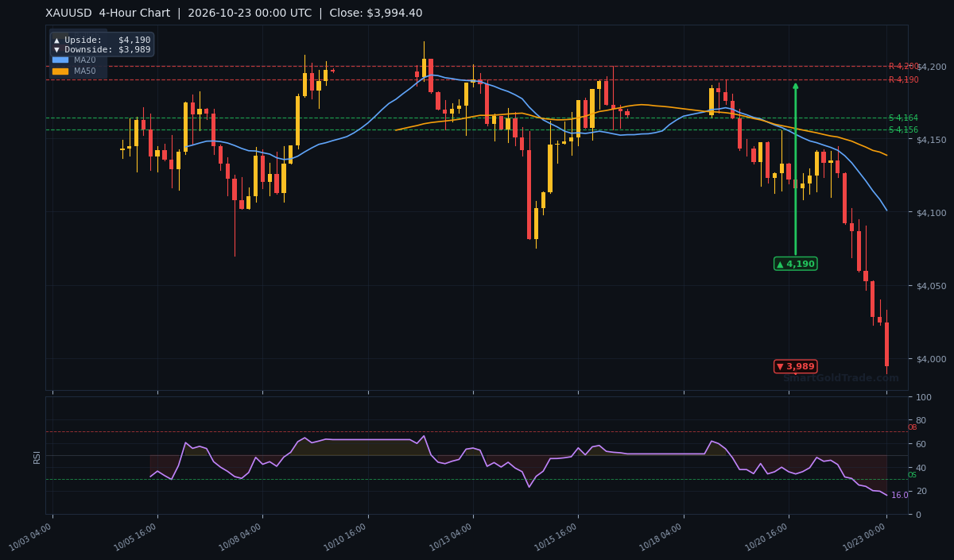Viewport: 954px width, 560px height.
Task: Click the R 4,190 resistance label
Action: [x=903, y=79]
